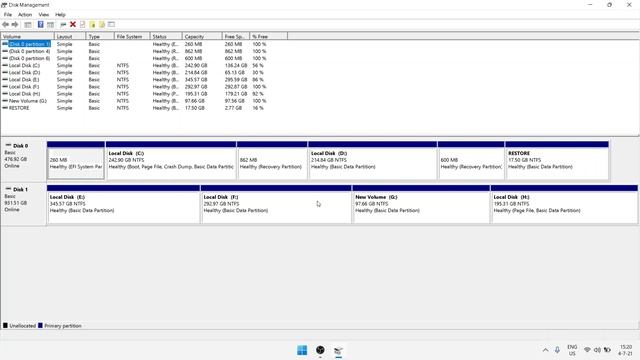Select the 600 MB Recovery Partition block
The height and width of the screenshot is (360, 640).
tap(471, 160)
